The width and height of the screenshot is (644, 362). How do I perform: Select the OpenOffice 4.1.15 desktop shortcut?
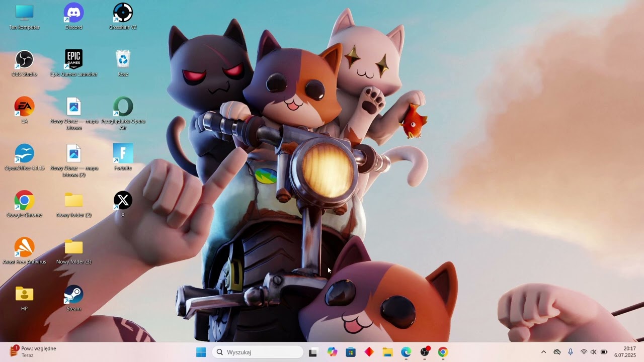(x=24, y=157)
